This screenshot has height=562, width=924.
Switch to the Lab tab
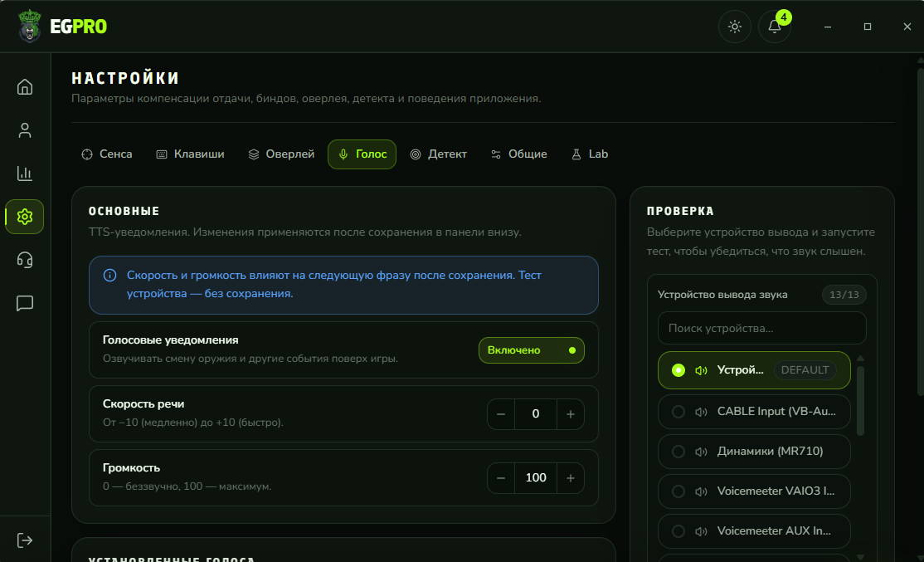pos(589,154)
